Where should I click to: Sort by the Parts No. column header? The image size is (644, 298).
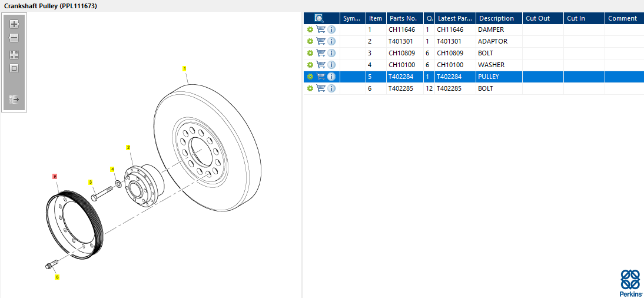(404, 18)
